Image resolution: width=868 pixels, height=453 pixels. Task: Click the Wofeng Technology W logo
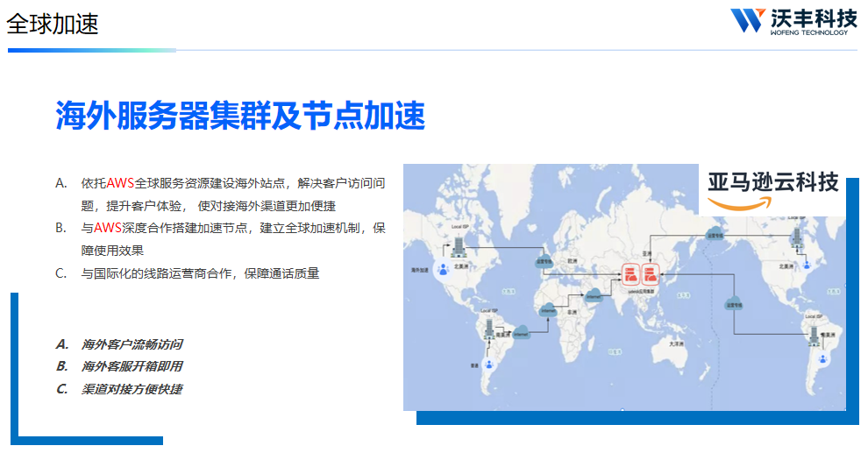748,20
